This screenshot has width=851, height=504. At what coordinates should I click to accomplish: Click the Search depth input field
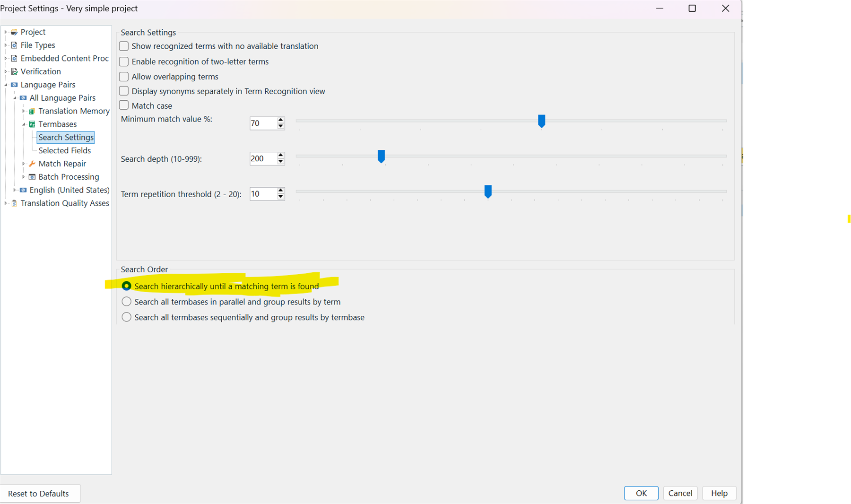tap(263, 158)
